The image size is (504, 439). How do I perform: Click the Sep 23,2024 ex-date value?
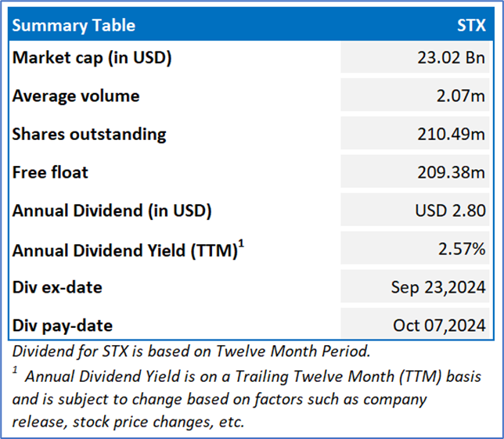(438, 287)
